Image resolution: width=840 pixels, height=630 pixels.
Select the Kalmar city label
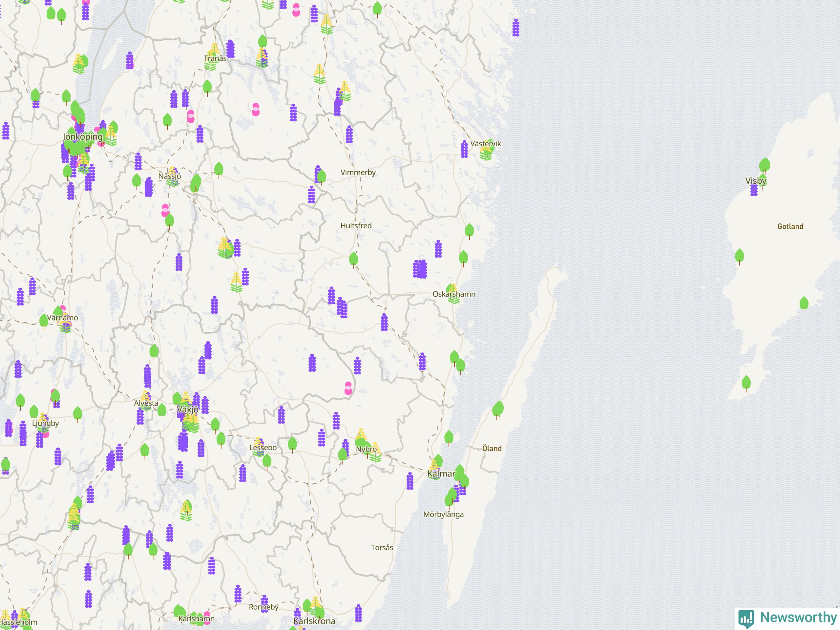[x=441, y=473]
